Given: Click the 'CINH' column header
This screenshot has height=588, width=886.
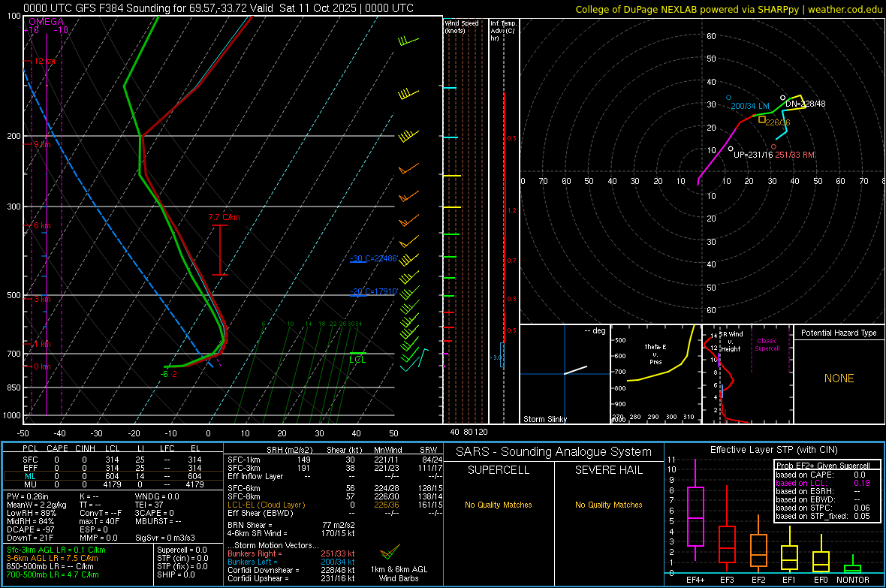Looking at the screenshot, I should pyautogui.click(x=86, y=448).
